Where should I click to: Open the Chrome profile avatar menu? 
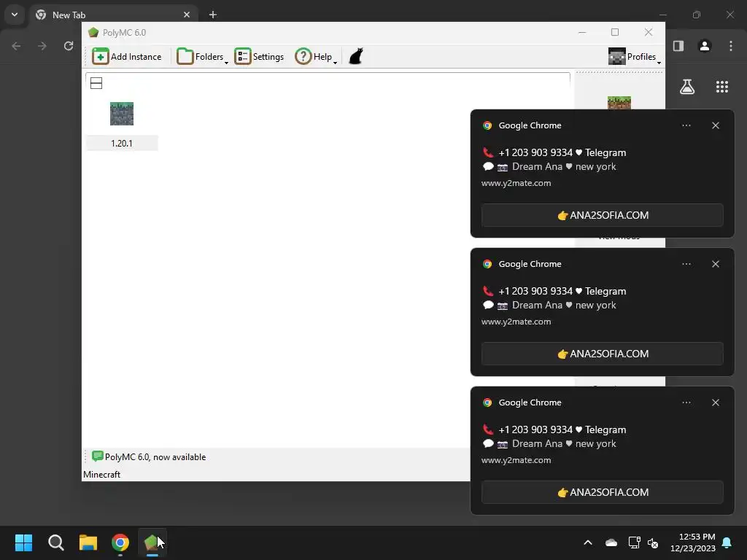pyautogui.click(x=705, y=46)
